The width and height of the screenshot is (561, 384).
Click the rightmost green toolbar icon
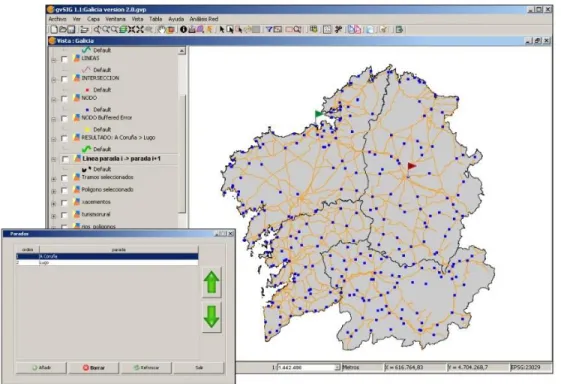[x=399, y=29]
